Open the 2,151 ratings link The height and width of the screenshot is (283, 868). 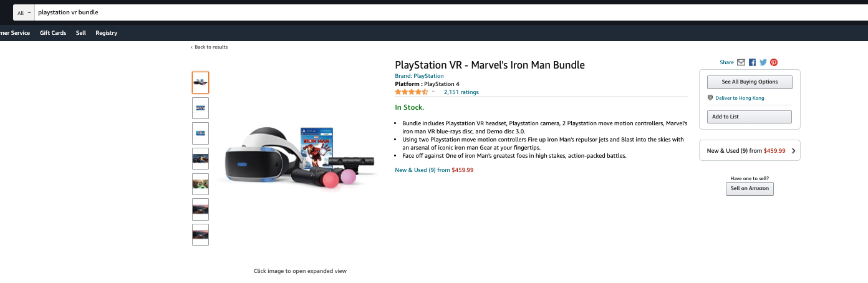[x=461, y=92]
